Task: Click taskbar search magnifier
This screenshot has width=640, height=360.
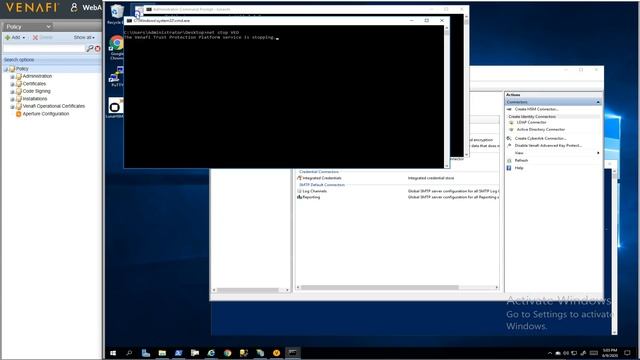Action: pyautogui.click(x=129, y=353)
